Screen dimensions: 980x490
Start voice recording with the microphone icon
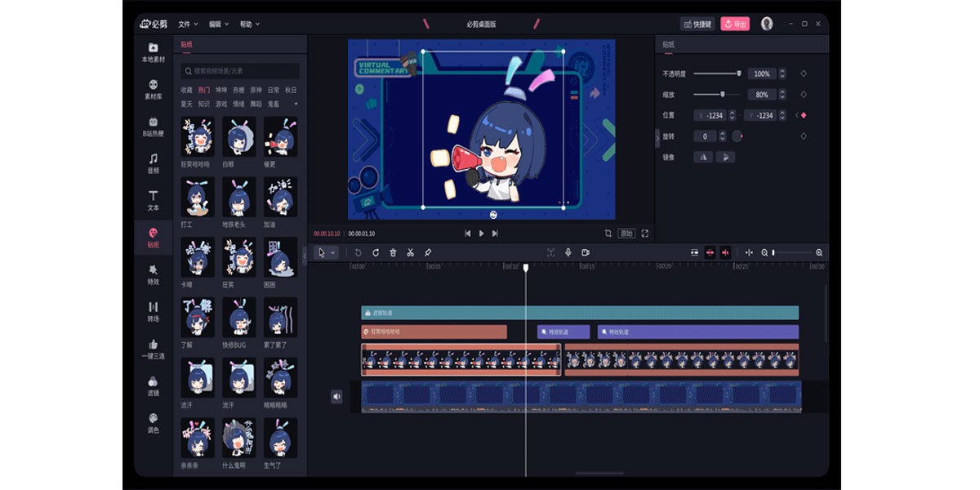coord(568,252)
